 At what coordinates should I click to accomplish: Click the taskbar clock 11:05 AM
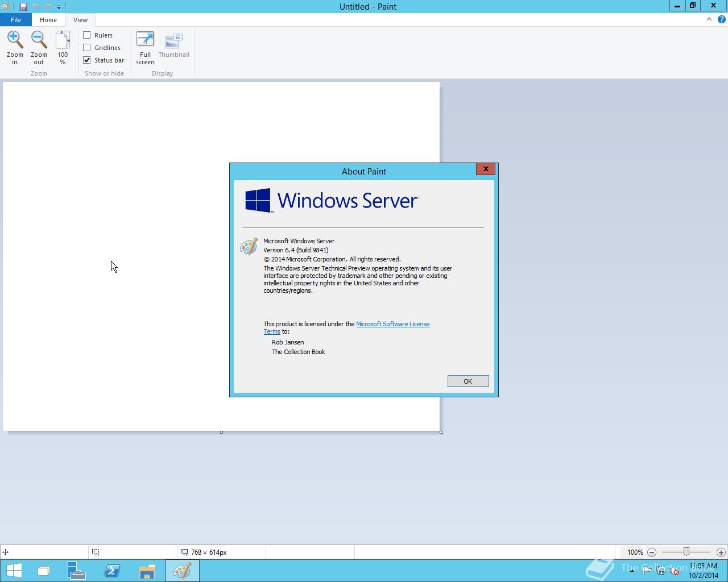pos(703,566)
